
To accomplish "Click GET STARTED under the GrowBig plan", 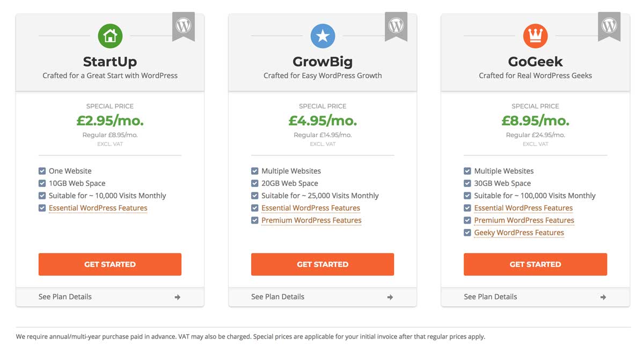I will click(323, 264).
